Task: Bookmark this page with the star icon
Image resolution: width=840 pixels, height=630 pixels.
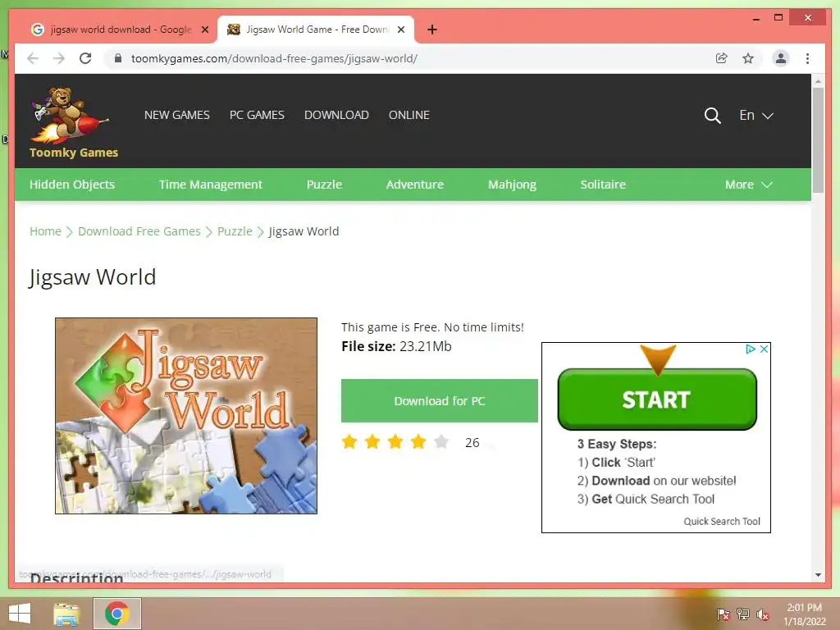Action: pyautogui.click(x=748, y=58)
